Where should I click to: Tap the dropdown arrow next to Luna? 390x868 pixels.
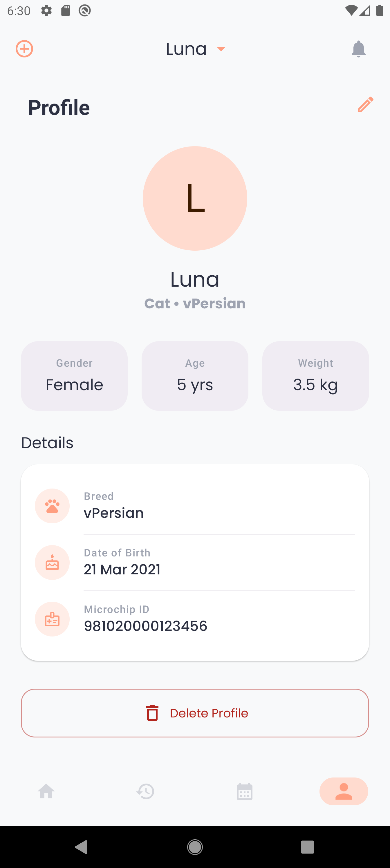221,49
